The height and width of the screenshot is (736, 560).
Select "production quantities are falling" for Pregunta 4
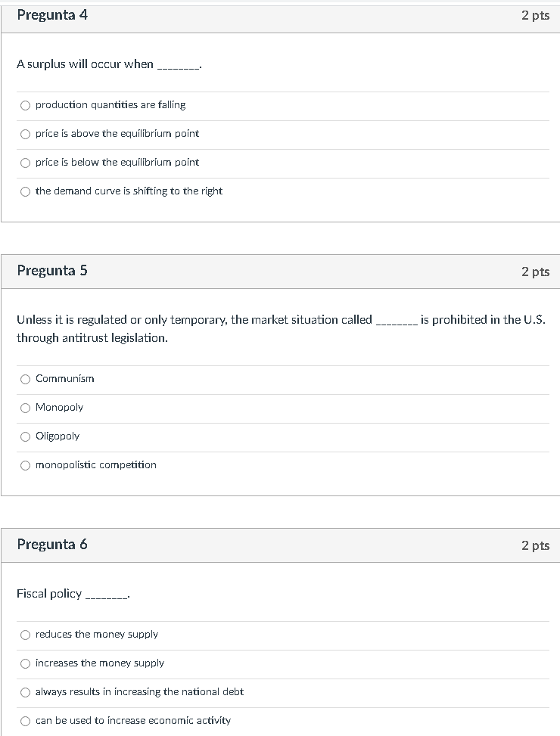click(25, 105)
